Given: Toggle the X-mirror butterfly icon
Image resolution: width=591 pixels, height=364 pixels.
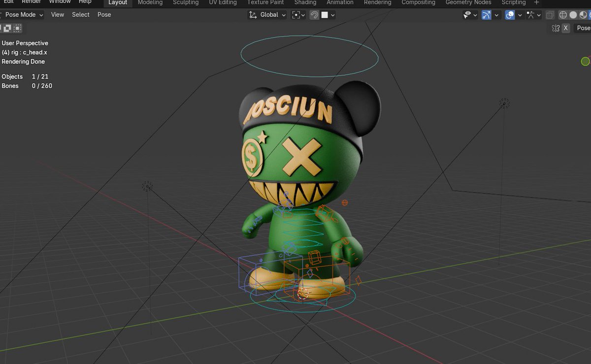Looking at the screenshot, I should pyautogui.click(x=556, y=28).
